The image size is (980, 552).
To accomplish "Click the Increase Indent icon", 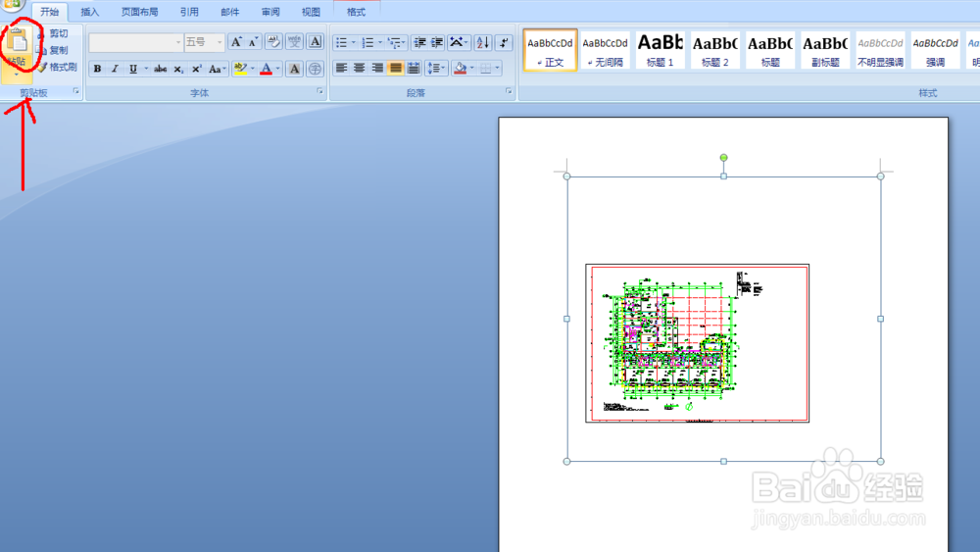I will coord(437,42).
